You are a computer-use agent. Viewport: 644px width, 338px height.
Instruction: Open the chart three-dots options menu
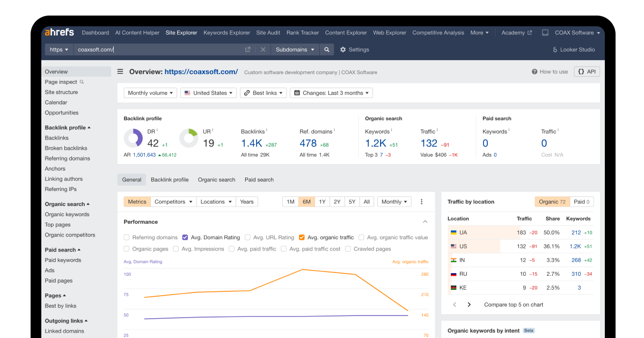pyautogui.click(x=421, y=202)
